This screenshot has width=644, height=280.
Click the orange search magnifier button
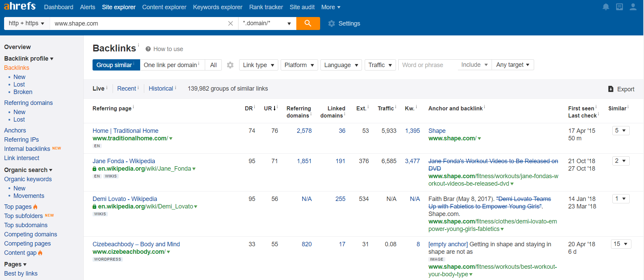pyautogui.click(x=308, y=24)
